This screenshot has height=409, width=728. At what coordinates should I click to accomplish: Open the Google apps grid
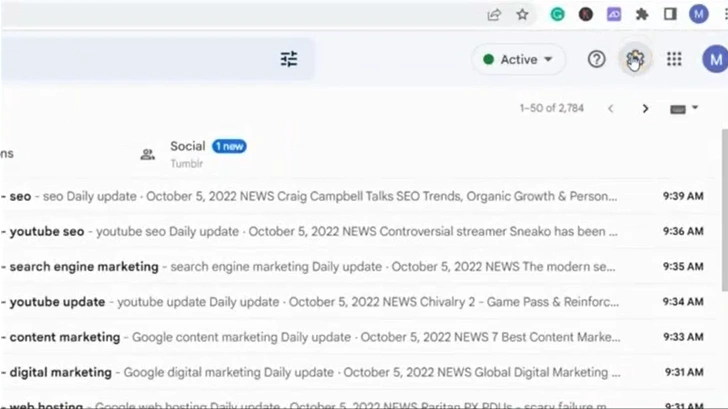674,59
